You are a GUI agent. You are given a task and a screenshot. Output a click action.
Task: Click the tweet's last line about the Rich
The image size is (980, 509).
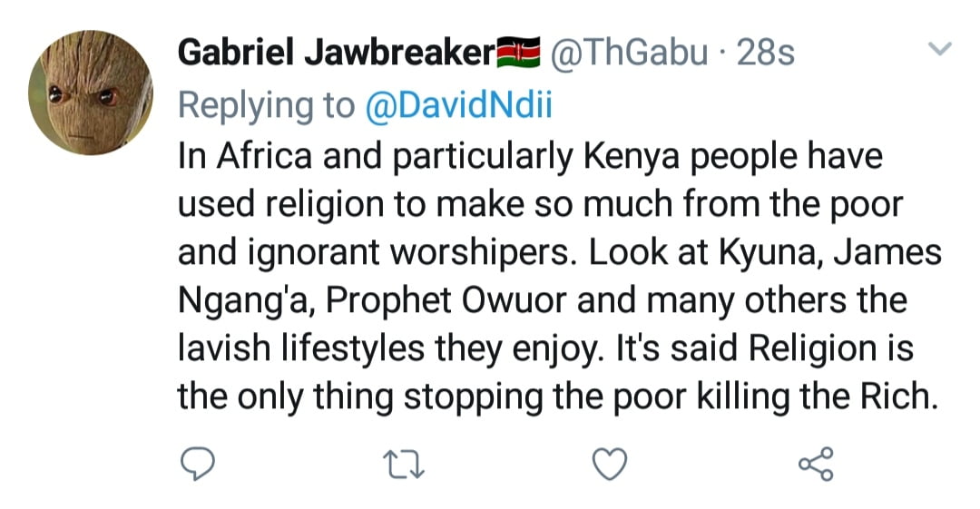coord(555,398)
